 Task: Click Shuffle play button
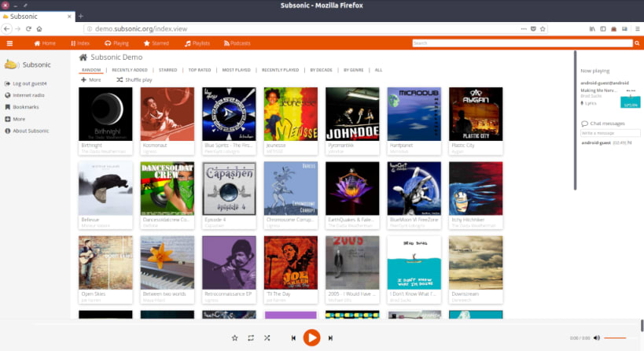click(x=134, y=79)
